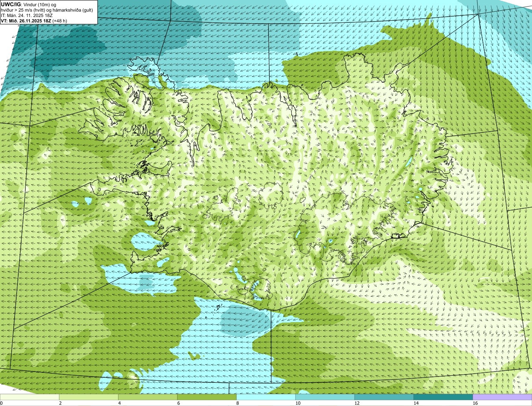The height and width of the screenshot is (406, 532).
Task: Click the 4–6 m/s green legend swatch
Action: (148, 397)
